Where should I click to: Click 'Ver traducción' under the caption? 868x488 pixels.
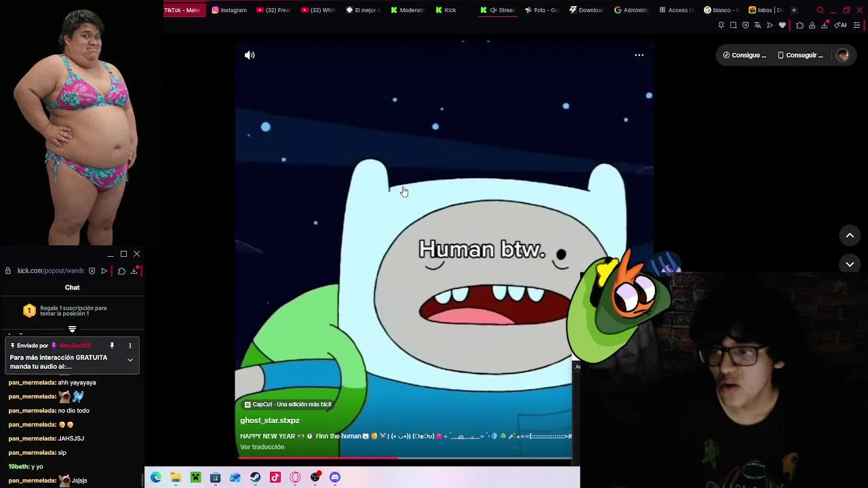(262, 447)
